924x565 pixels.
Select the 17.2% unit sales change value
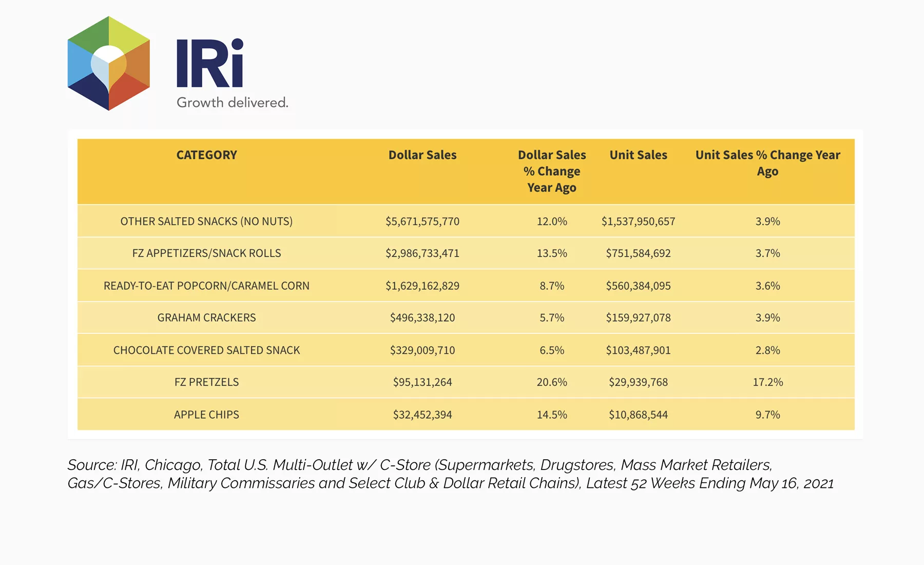(768, 382)
